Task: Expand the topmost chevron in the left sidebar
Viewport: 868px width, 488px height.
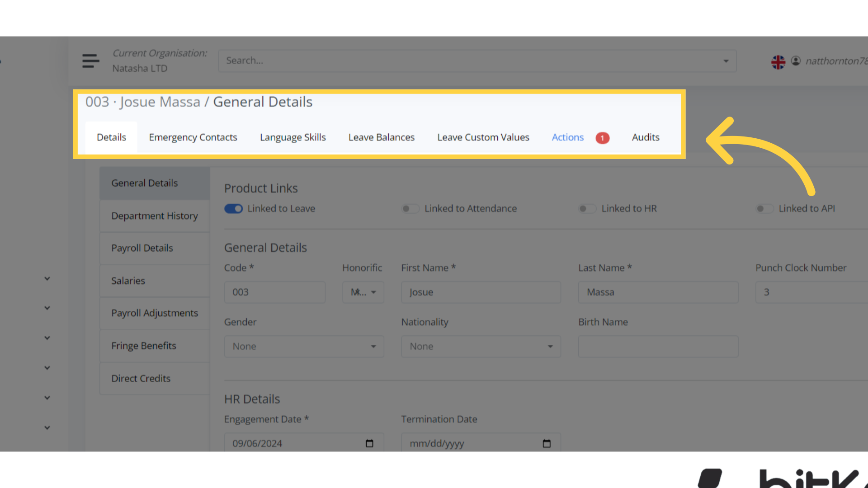Action: [x=47, y=278]
